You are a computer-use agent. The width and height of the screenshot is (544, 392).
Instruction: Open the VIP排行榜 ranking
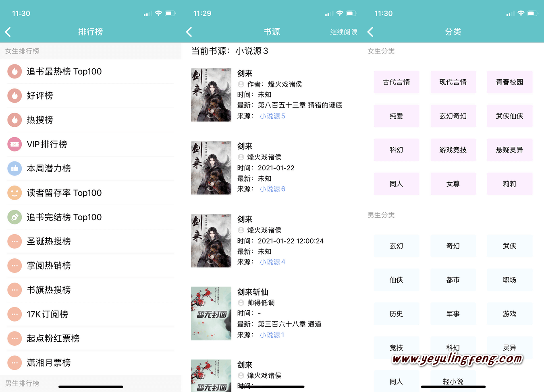click(91, 144)
